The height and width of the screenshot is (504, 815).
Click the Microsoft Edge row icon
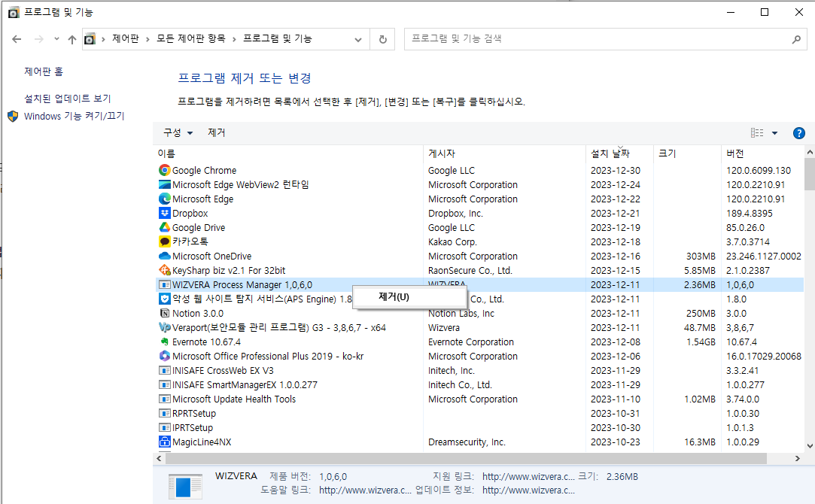pyautogui.click(x=164, y=199)
